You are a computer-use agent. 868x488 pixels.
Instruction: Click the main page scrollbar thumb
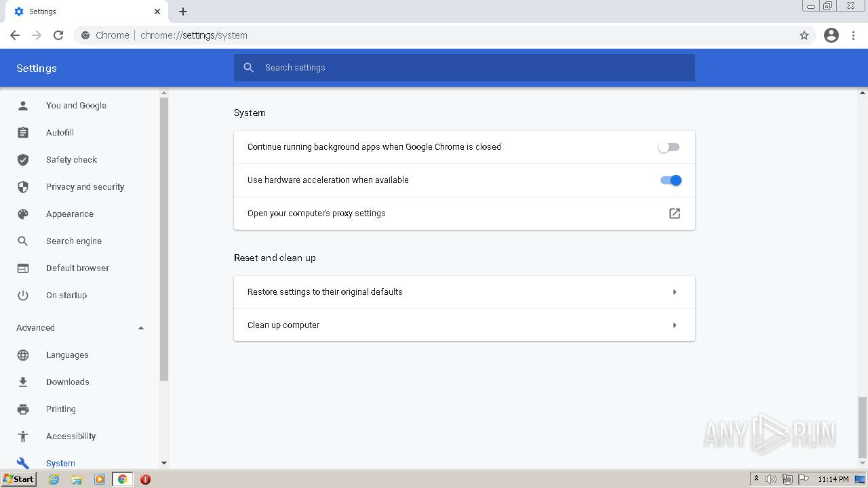click(x=863, y=428)
